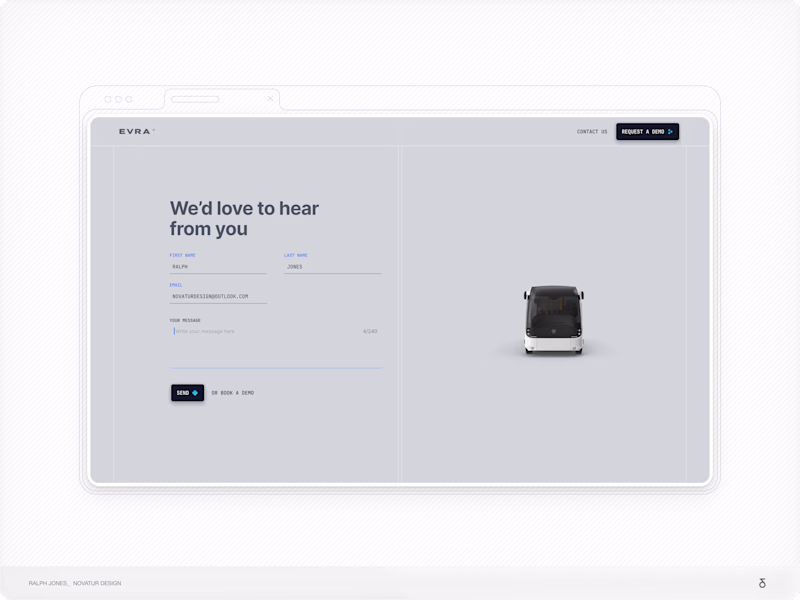Close the open browser tab
The width and height of the screenshot is (800, 600).
click(270, 99)
